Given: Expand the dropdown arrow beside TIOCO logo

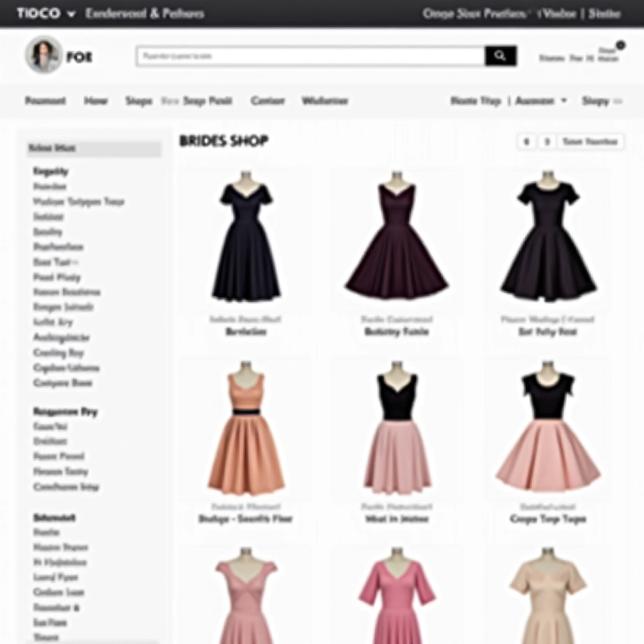Looking at the screenshot, I should point(70,14).
